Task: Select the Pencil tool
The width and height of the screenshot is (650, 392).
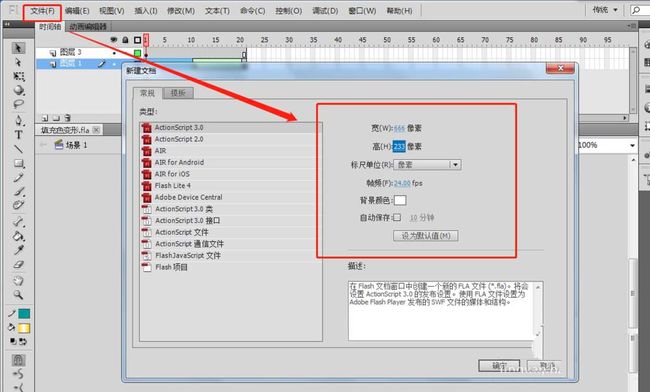Action: [x=18, y=177]
